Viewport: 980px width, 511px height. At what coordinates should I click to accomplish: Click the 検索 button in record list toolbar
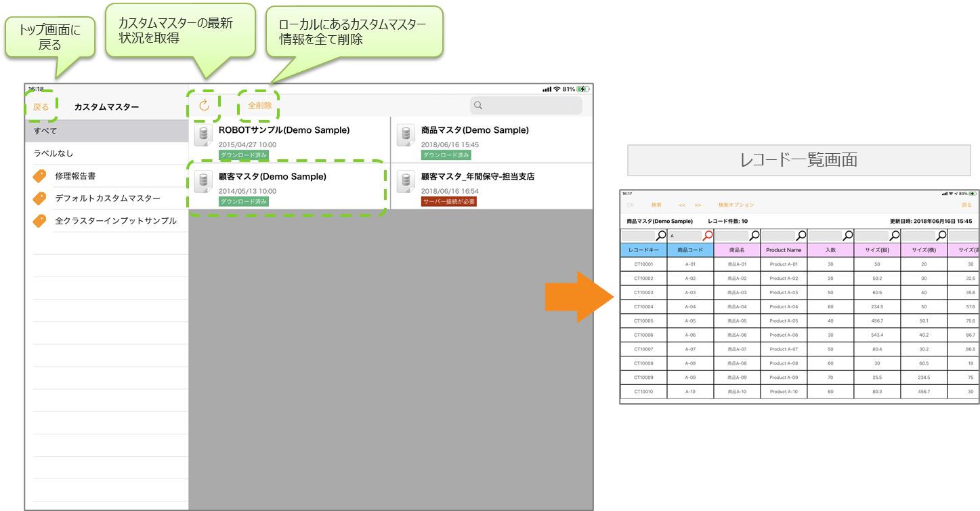coord(656,205)
